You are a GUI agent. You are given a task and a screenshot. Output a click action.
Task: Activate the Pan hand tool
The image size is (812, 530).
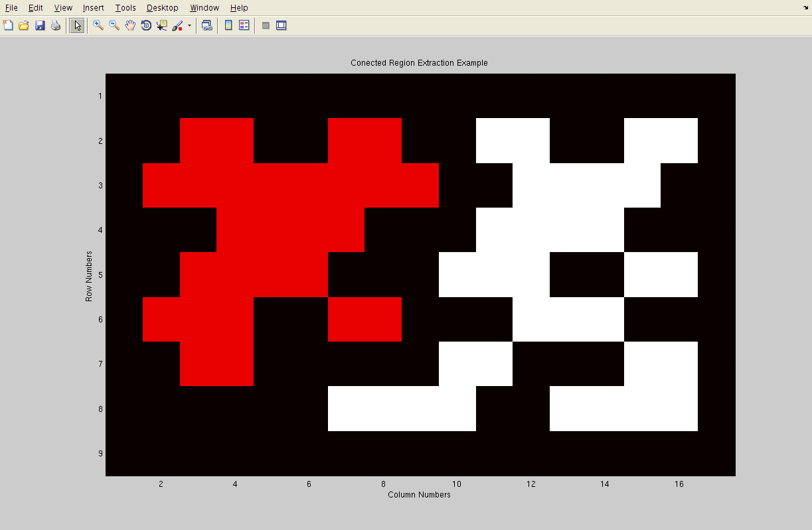click(x=130, y=26)
